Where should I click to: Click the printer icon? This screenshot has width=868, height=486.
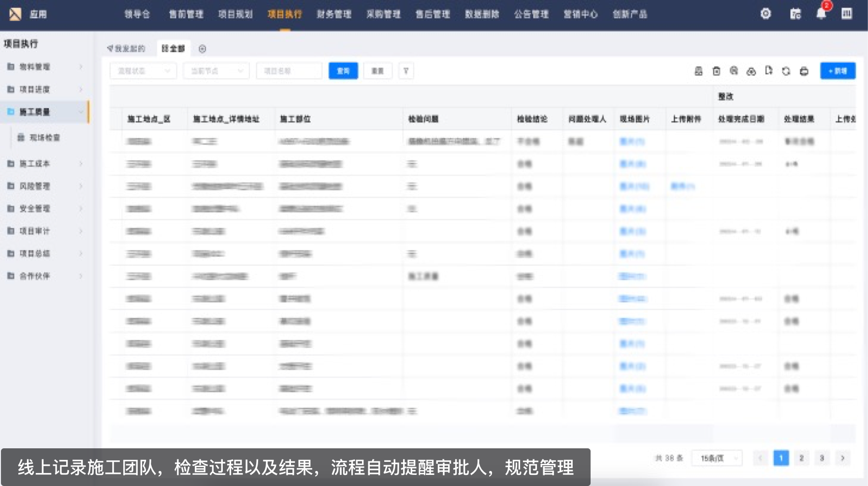coord(804,71)
